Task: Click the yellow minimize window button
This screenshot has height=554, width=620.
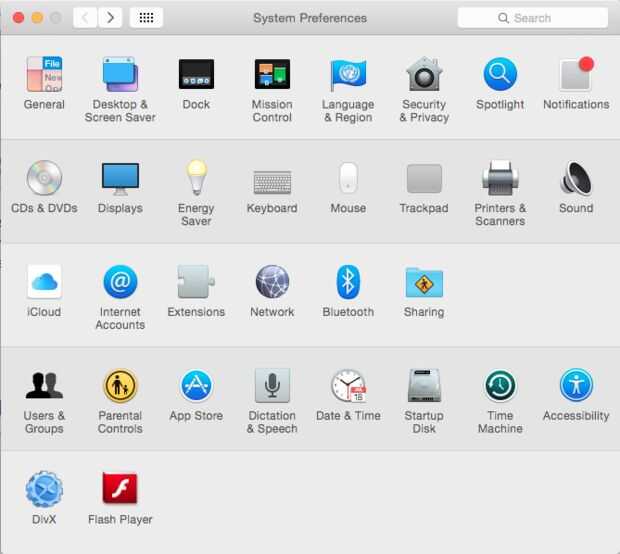Action: click(37, 18)
